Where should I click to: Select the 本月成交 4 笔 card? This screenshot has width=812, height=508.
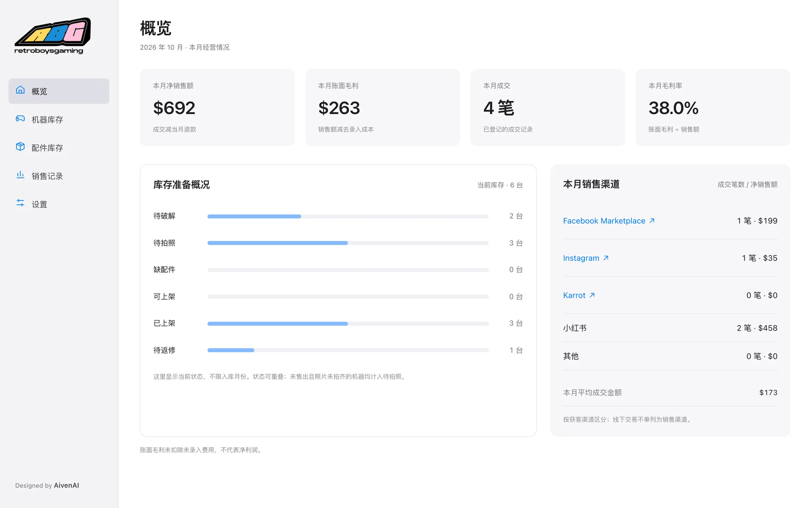tap(548, 108)
